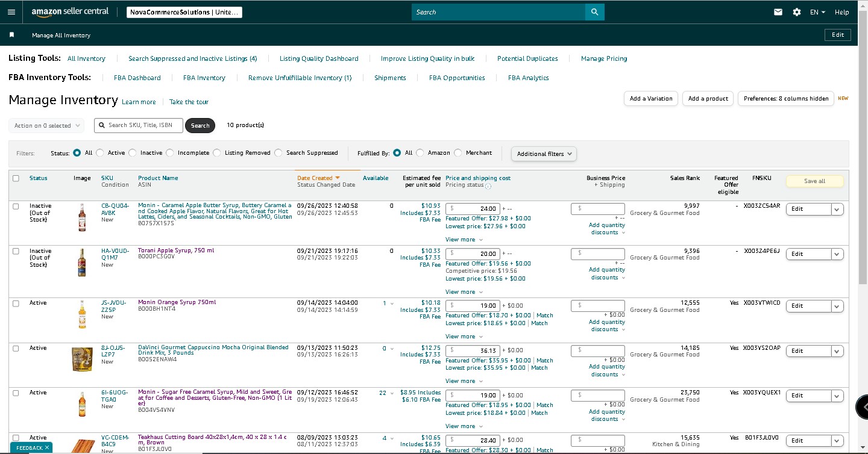Click SKU link JS-JVDU-ZZSP
Image resolution: width=868 pixels, height=454 pixels.
click(x=114, y=306)
